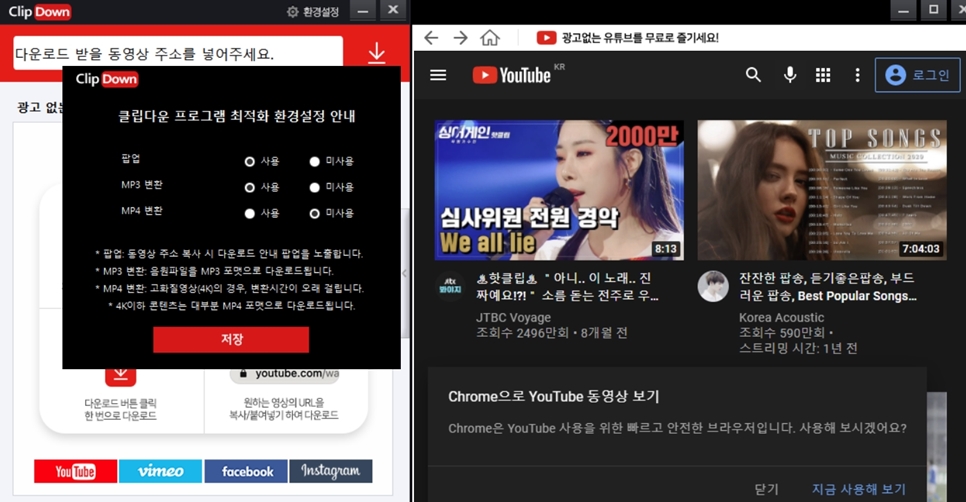Click the 로그인 sign-in button
The image size is (966, 502).
(x=917, y=75)
